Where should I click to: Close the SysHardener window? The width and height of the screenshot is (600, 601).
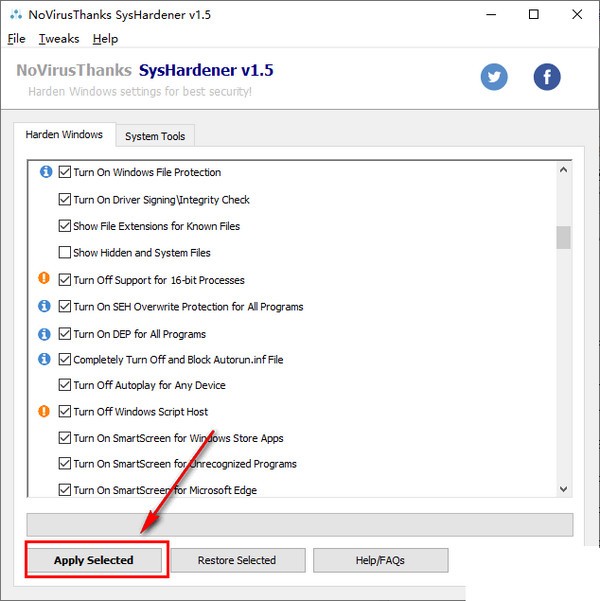(x=577, y=15)
